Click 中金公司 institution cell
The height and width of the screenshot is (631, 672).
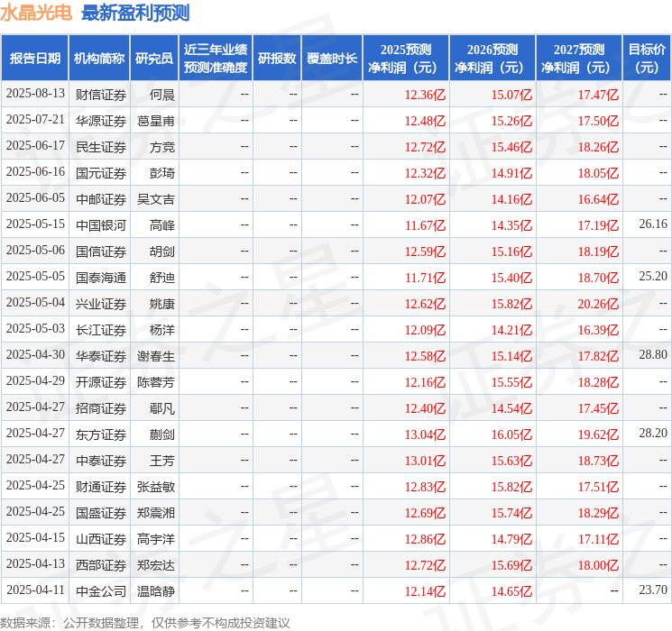101,590
